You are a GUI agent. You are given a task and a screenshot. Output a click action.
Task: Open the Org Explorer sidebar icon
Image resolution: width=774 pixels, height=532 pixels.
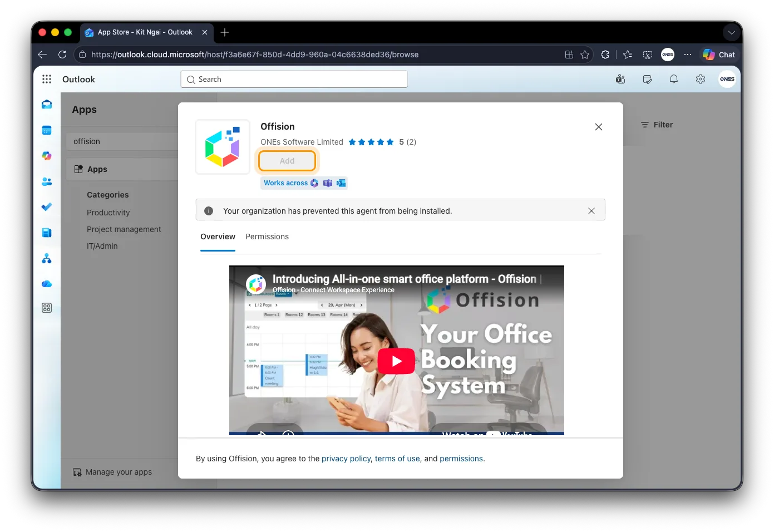click(47, 258)
